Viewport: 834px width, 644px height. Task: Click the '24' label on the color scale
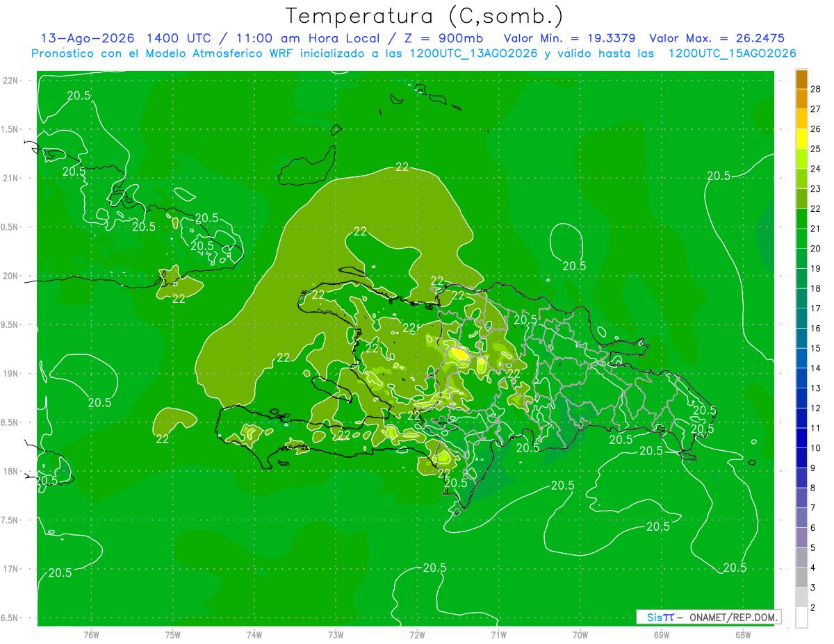point(816,169)
